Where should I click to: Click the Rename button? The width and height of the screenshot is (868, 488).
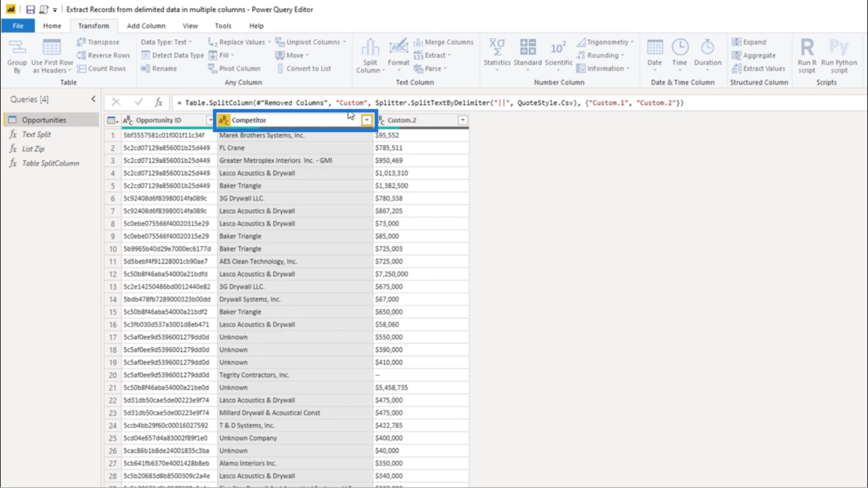tap(159, 68)
